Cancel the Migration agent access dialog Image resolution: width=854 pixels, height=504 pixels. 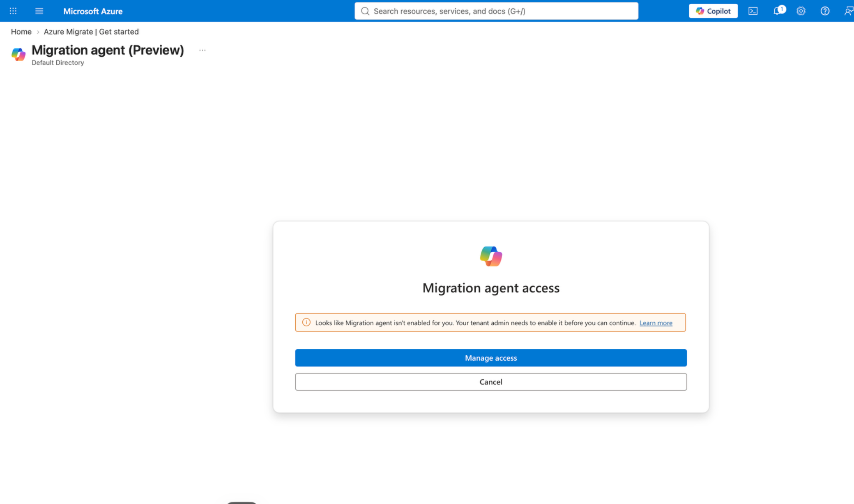(491, 382)
